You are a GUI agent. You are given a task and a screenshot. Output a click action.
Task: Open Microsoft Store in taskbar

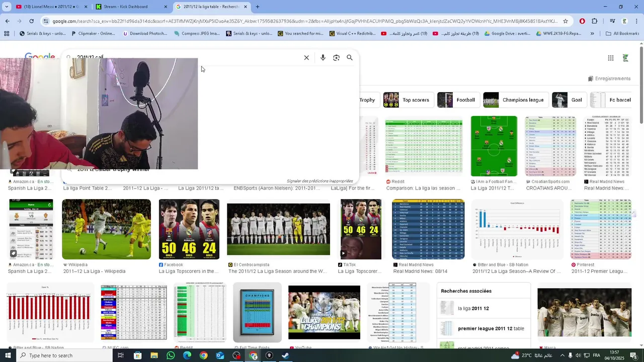[x=137, y=355]
